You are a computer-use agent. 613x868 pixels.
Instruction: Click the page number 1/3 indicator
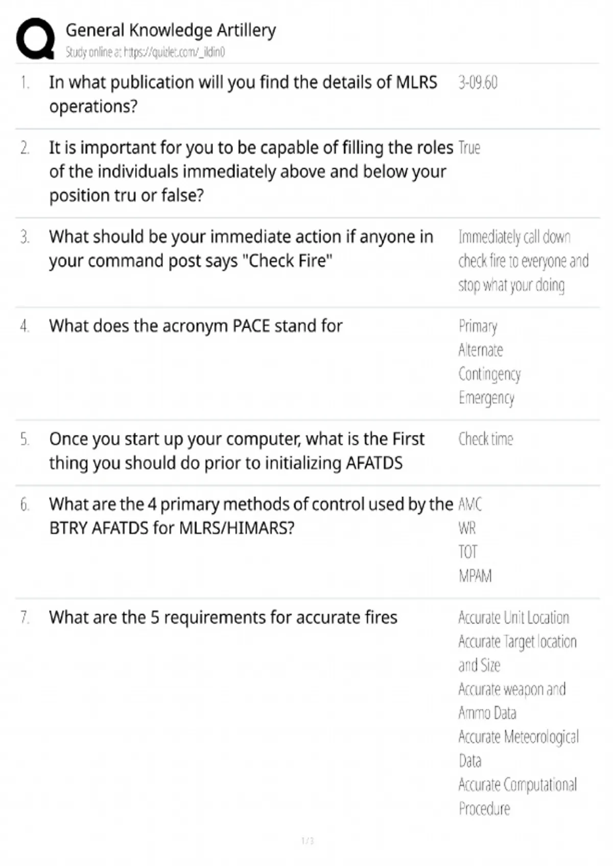point(307,840)
